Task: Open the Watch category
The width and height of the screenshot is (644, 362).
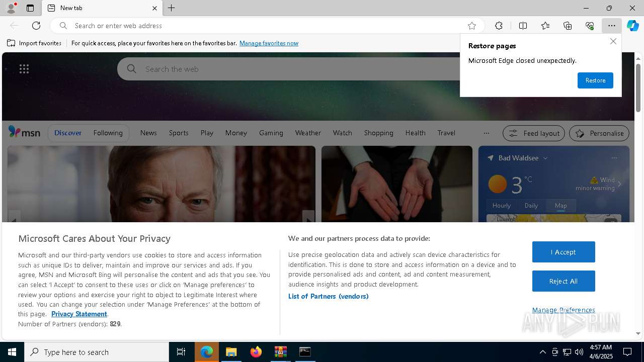Action: tap(343, 133)
